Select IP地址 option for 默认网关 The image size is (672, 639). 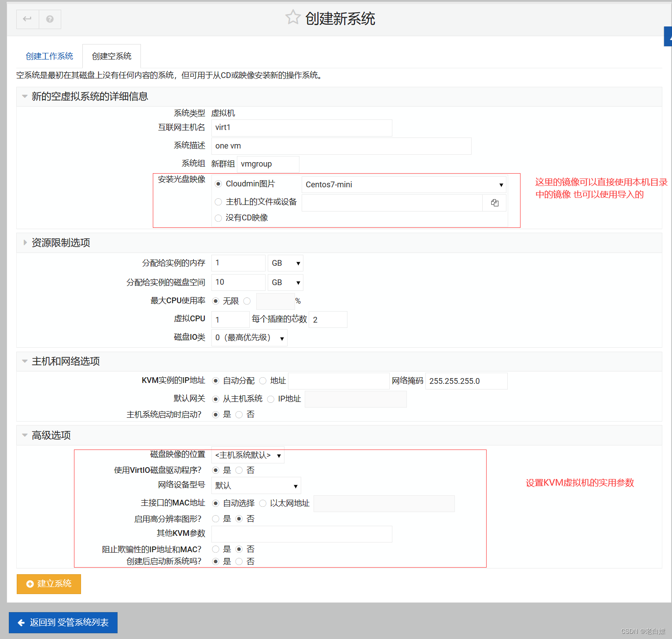(271, 399)
